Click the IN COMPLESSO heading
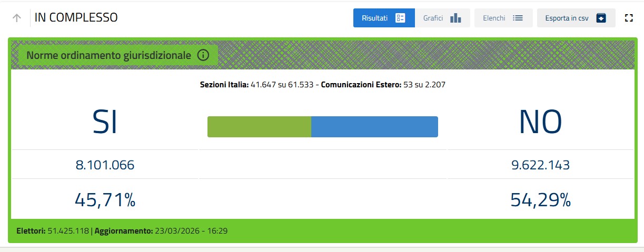This screenshot has width=644, height=252. pos(76,18)
